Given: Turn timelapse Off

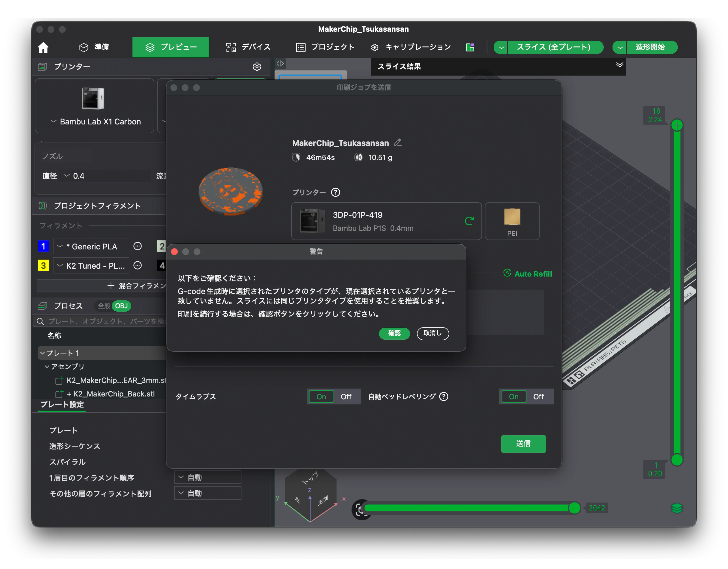Looking at the screenshot, I should coord(346,396).
